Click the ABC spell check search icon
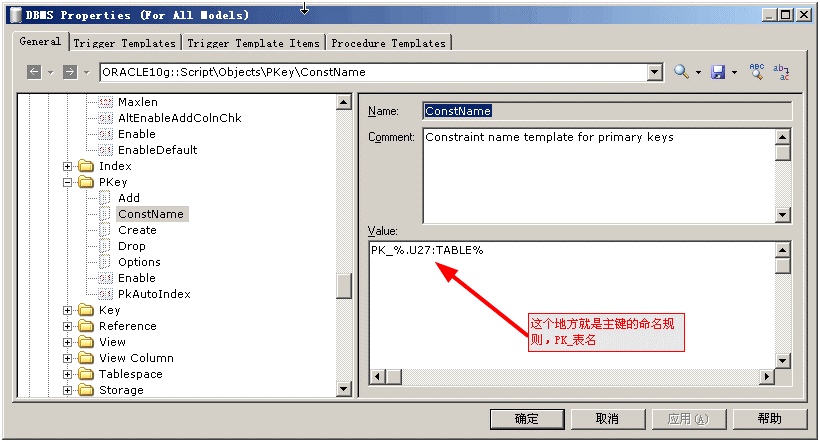The image size is (820, 442). [757, 72]
